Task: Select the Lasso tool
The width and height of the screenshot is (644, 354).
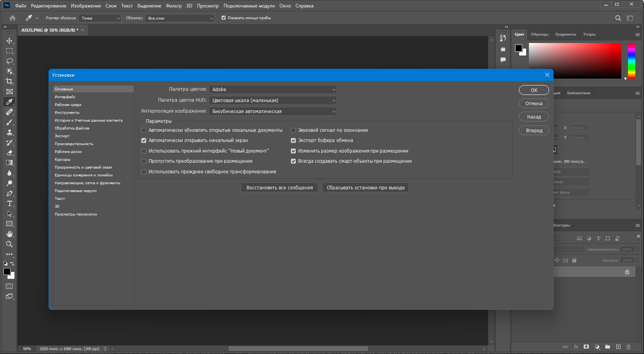Action: click(x=9, y=61)
